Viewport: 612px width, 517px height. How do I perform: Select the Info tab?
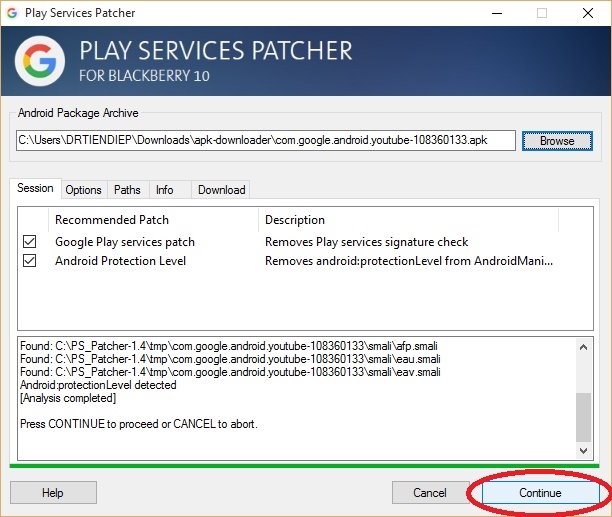pyautogui.click(x=164, y=190)
